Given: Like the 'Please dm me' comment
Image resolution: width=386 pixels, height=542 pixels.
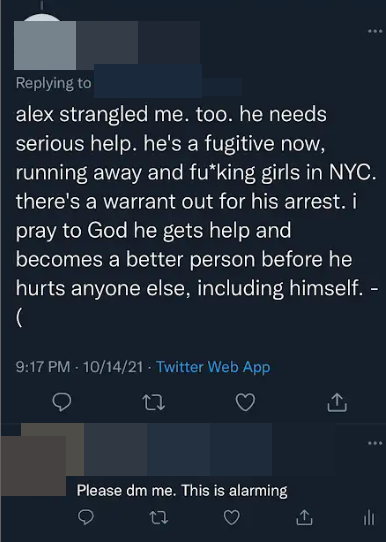Looking at the screenshot, I should pyautogui.click(x=232, y=517).
